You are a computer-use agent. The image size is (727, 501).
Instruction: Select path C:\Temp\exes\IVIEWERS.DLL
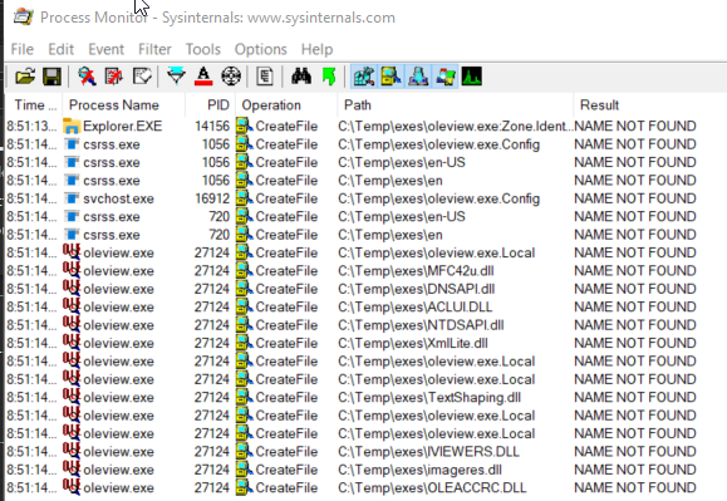coord(428,451)
